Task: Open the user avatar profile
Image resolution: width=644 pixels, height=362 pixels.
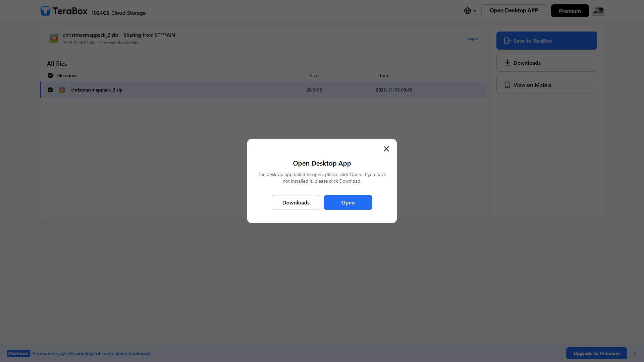Action: pyautogui.click(x=598, y=11)
